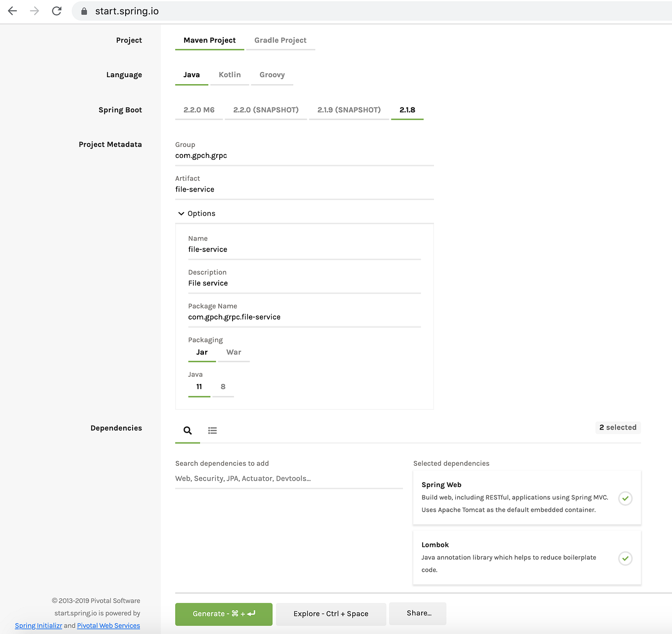Remove the Lombok dependency via its checkmark
Viewport: 672px width, 634px height.
click(625, 558)
